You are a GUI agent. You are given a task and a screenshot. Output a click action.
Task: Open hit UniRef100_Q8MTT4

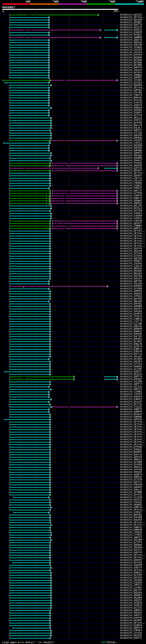(131, 376)
